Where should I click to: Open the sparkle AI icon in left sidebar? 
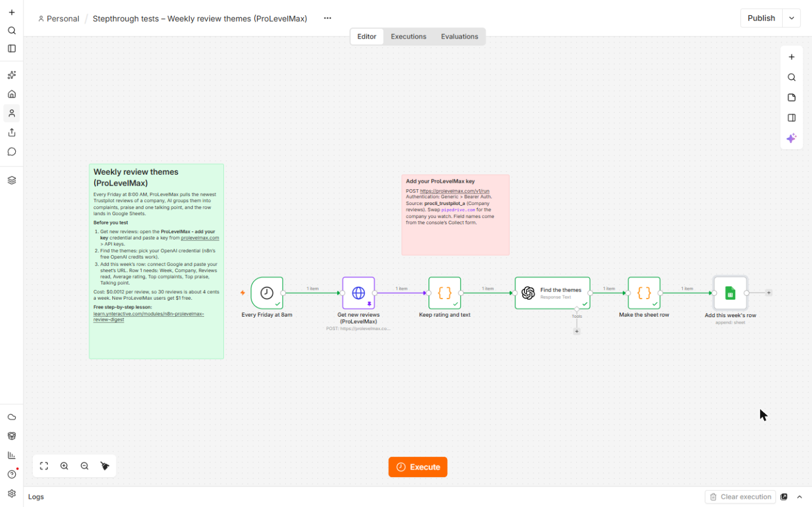pyautogui.click(x=12, y=75)
